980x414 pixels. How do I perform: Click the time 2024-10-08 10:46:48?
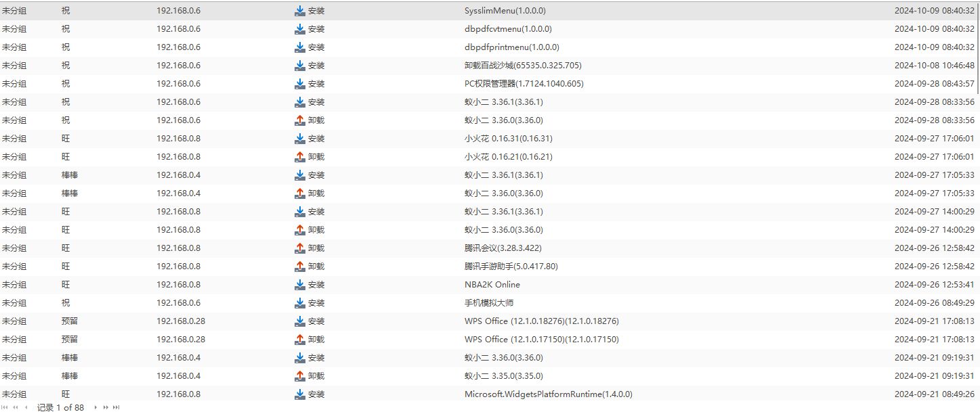point(935,66)
